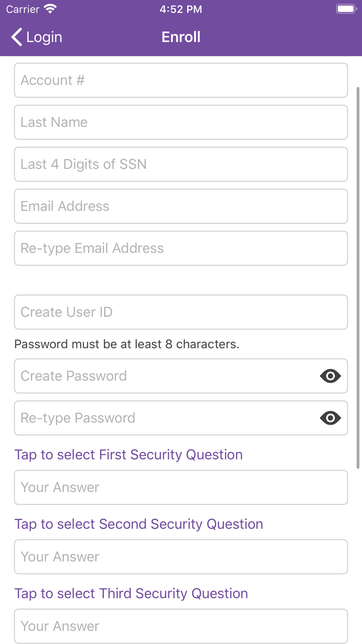
Task: Tap the back chevron icon beside Login
Action: coord(17,37)
